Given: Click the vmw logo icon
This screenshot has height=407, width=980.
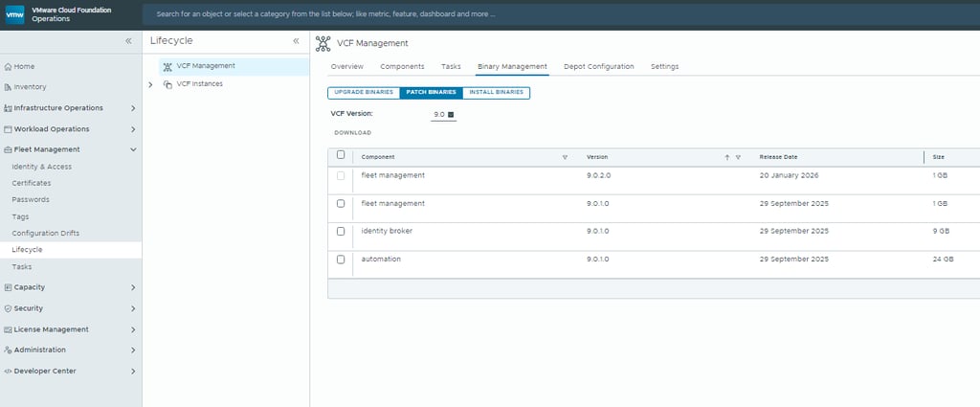Looking at the screenshot, I should pos(14,14).
